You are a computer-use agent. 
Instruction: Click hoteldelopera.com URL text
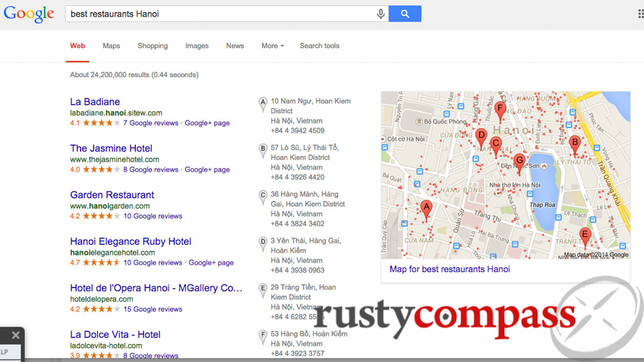point(101,299)
